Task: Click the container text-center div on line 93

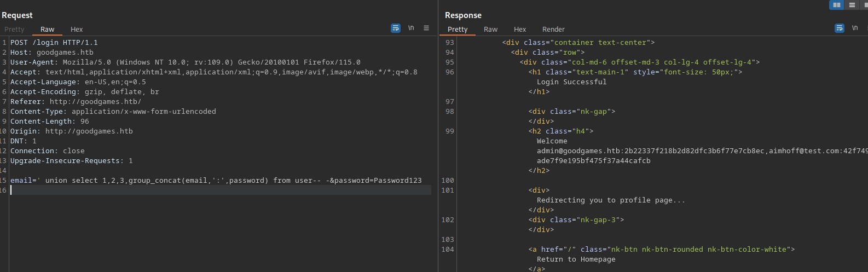Action: [x=578, y=43]
